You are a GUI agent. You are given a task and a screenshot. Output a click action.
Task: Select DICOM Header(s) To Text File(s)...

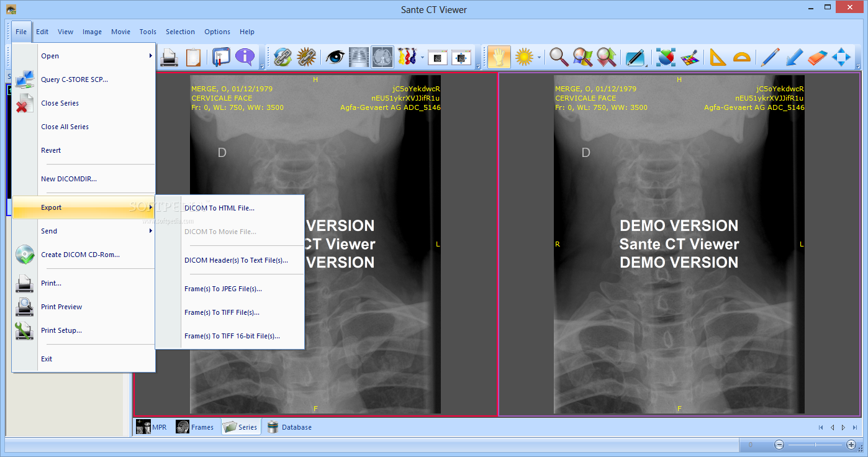[230, 260]
